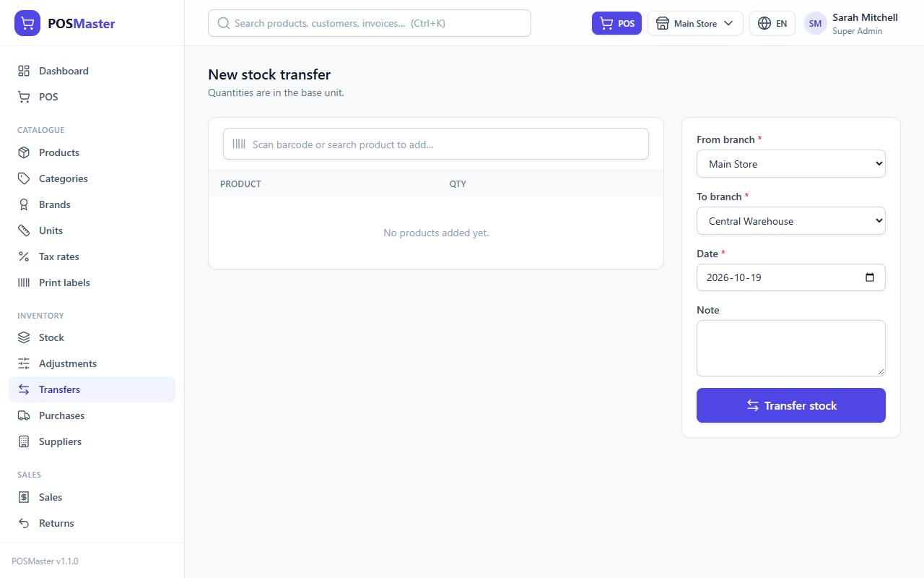Image resolution: width=924 pixels, height=578 pixels.
Task: Launch the POS button in header
Action: 616,23
